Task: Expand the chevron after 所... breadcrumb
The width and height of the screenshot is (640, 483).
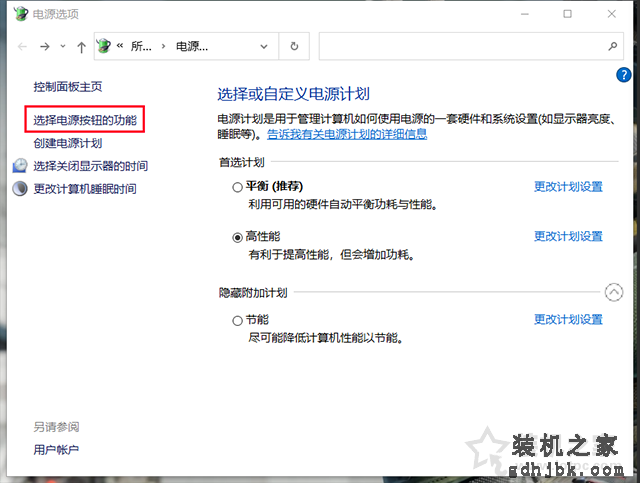Action: [163, 46]
